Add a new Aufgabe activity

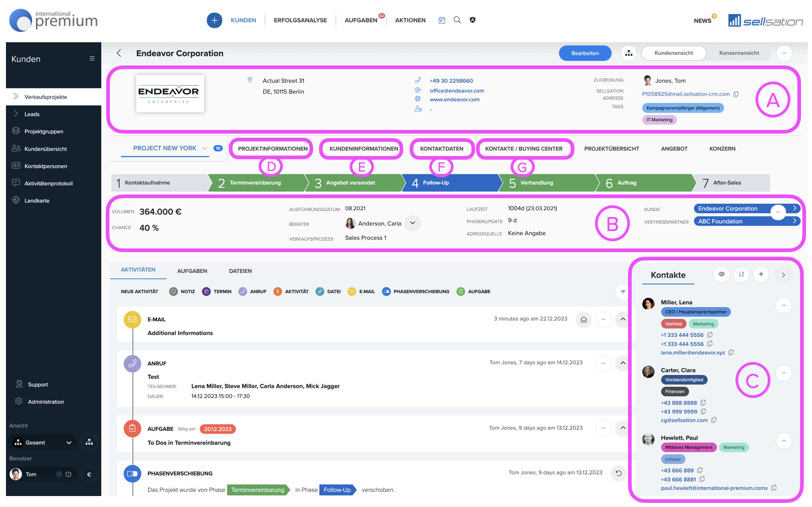(473, 291)
